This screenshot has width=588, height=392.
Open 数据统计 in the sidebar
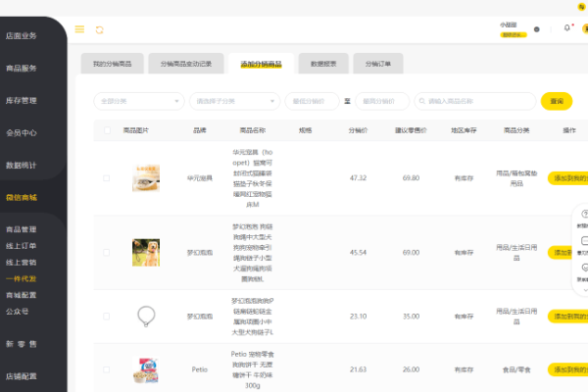(21, 165)
